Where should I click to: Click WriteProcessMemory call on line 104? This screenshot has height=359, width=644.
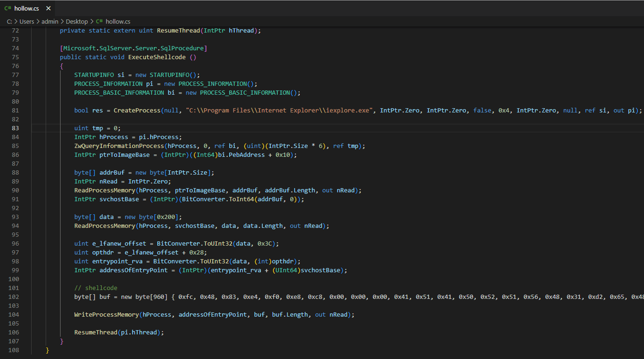106,315
